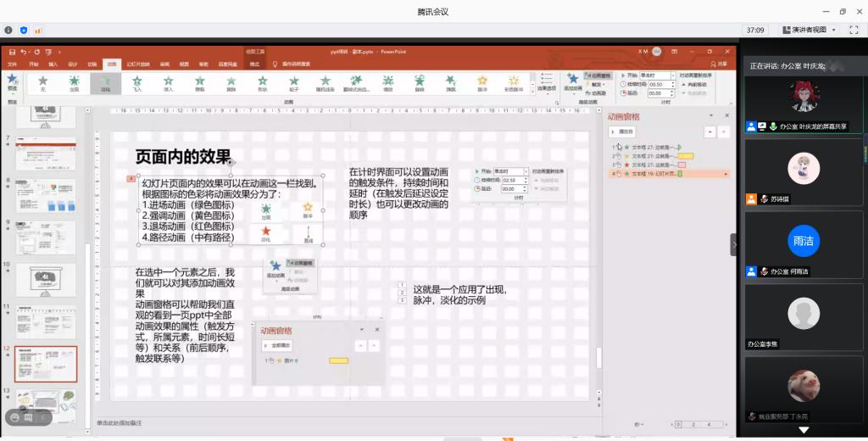Click the fullscreen icon in Tencent Meeting toolbar
868x441 pixels.
(854, 30)
